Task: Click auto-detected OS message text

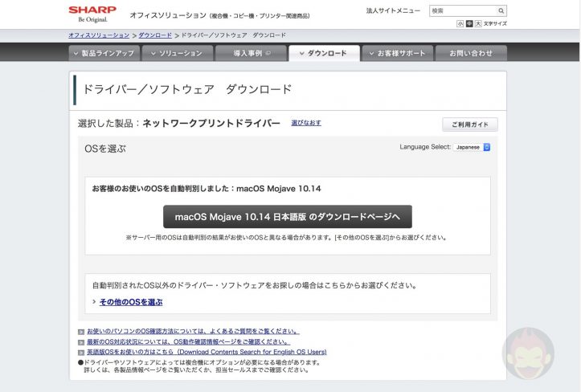Action: [x=207, y=189]
